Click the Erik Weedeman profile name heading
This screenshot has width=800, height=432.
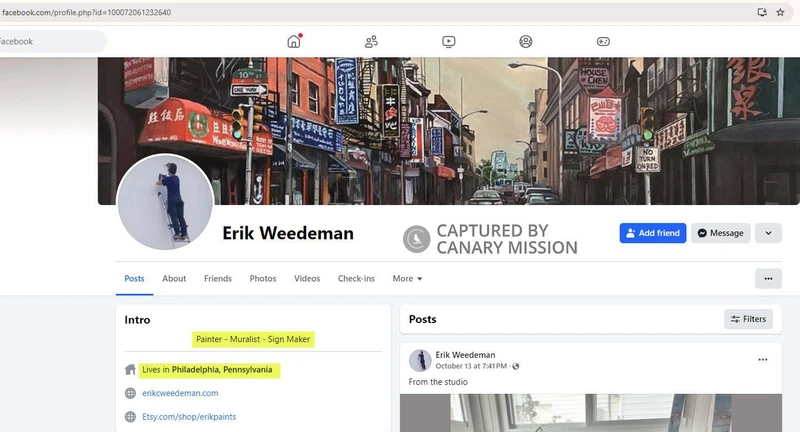pyautogui.click(x=288, y=233)
